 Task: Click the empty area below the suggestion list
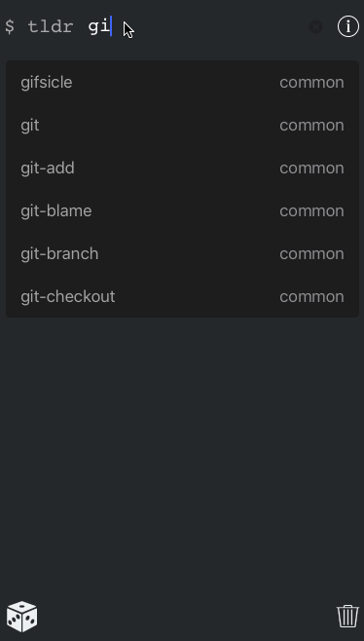click(x=182, y=454)
